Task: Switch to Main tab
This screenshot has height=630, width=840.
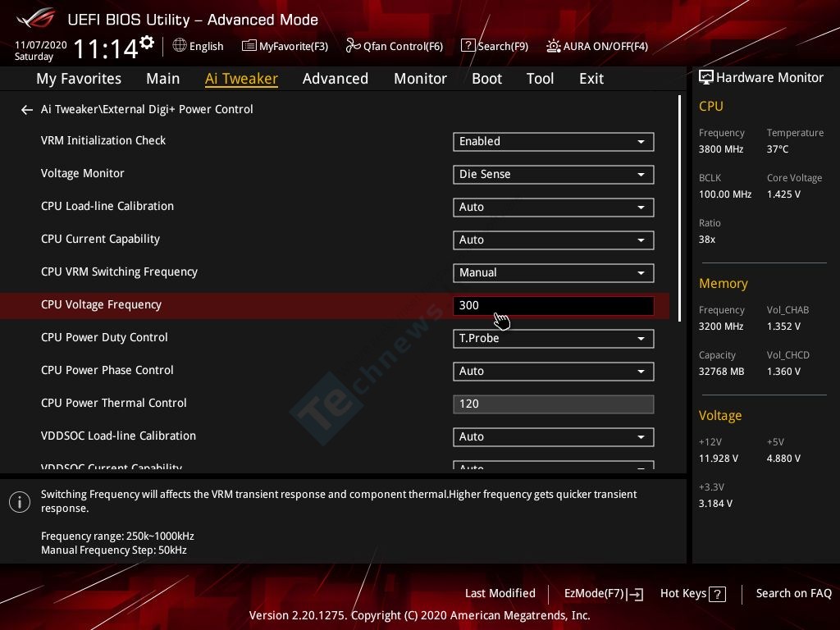Action: coord(163,79)
